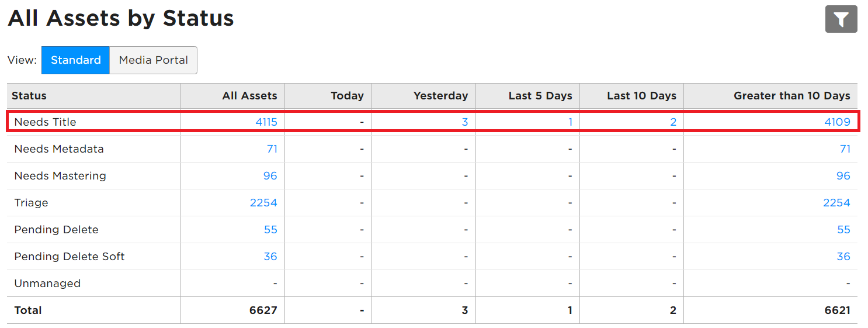Viewport: 868px width, 328px height.
Task: Switch to the Standard view
Action: point(75,60)
